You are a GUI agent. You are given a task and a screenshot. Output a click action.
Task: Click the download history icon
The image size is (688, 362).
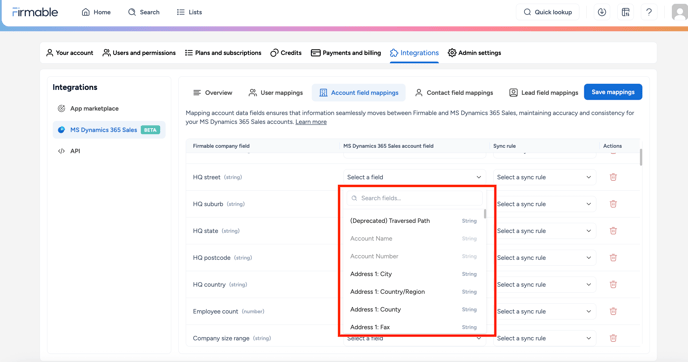click(x=602, y=12)
